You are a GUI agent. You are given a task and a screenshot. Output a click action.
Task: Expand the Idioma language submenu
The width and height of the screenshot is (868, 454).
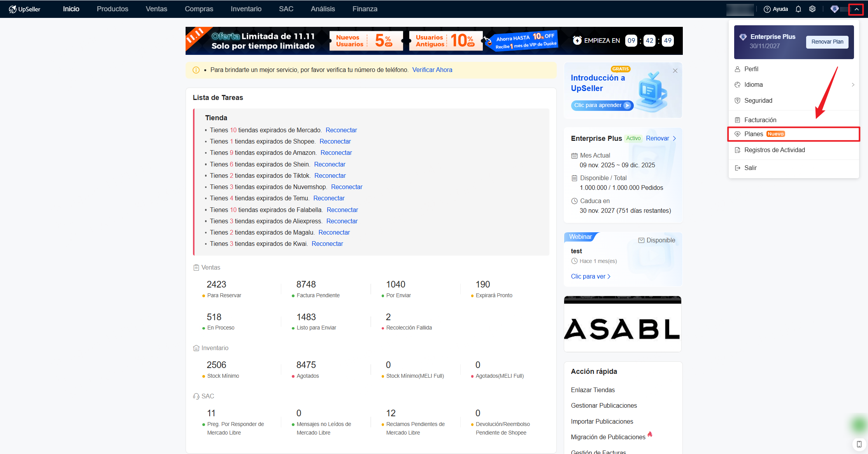coord(853,85)
